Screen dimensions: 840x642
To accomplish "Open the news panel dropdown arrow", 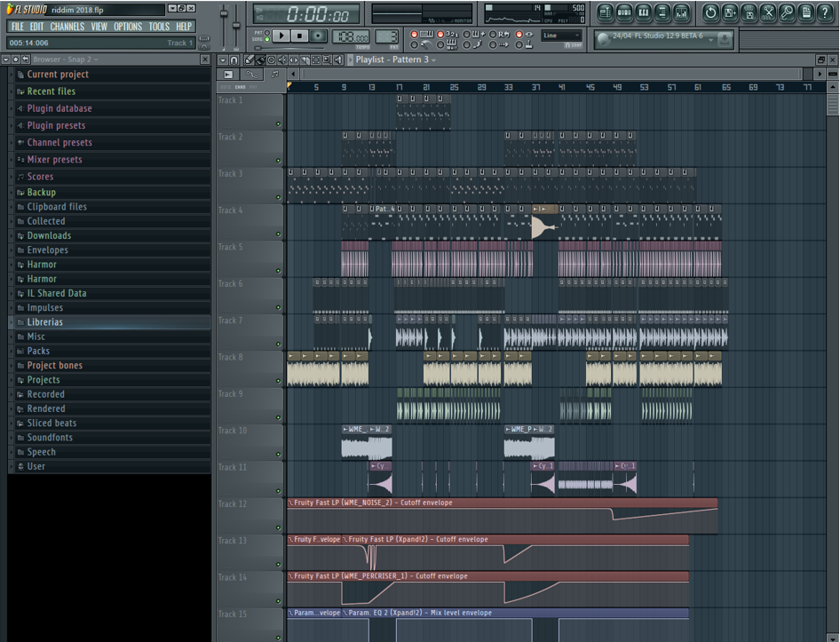I will tap(710, 39).
